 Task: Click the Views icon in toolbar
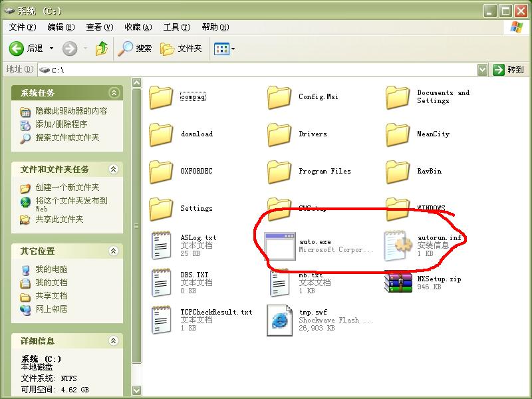(x=221, y=49)
